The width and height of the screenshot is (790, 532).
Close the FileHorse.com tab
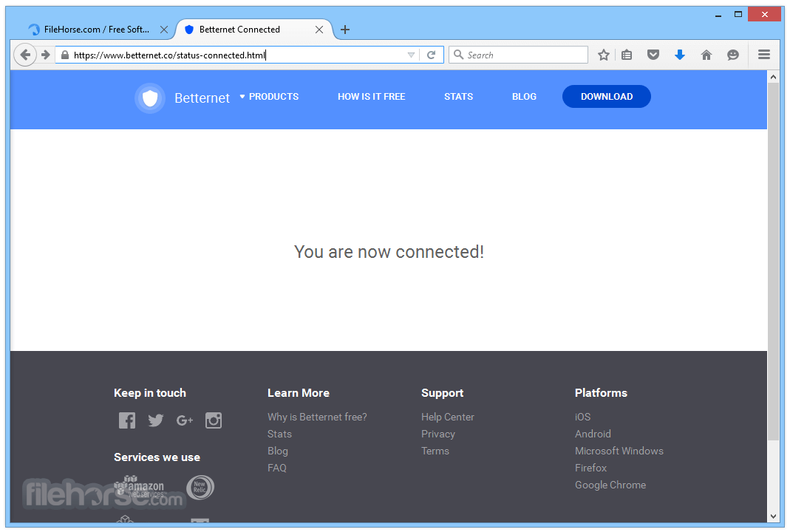pos(164,30)
